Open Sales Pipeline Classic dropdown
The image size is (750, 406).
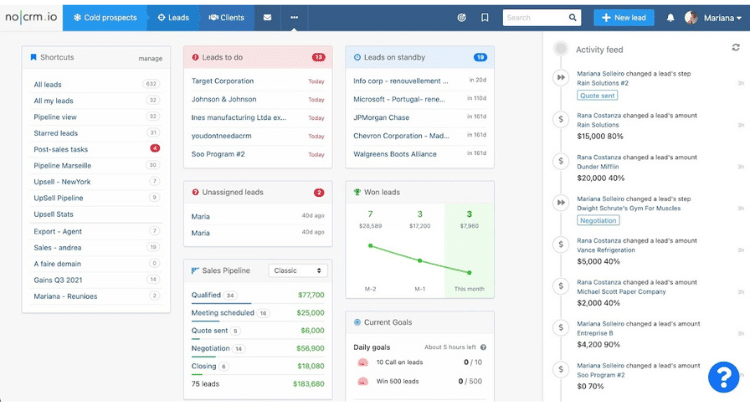[298, 271]
